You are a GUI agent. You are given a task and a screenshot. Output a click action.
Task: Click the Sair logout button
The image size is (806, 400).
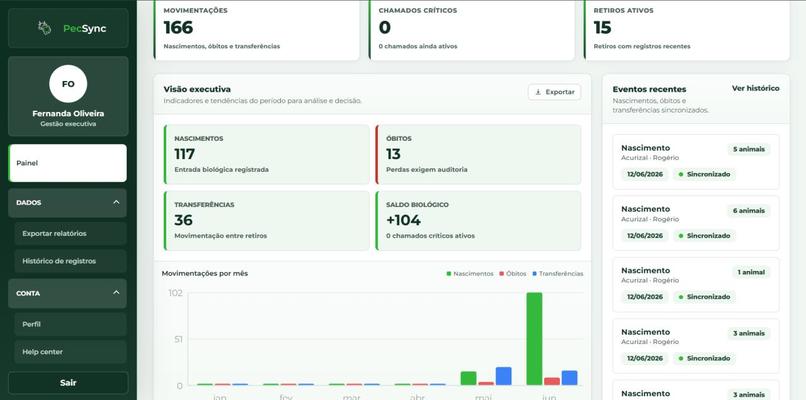point(68,383)
